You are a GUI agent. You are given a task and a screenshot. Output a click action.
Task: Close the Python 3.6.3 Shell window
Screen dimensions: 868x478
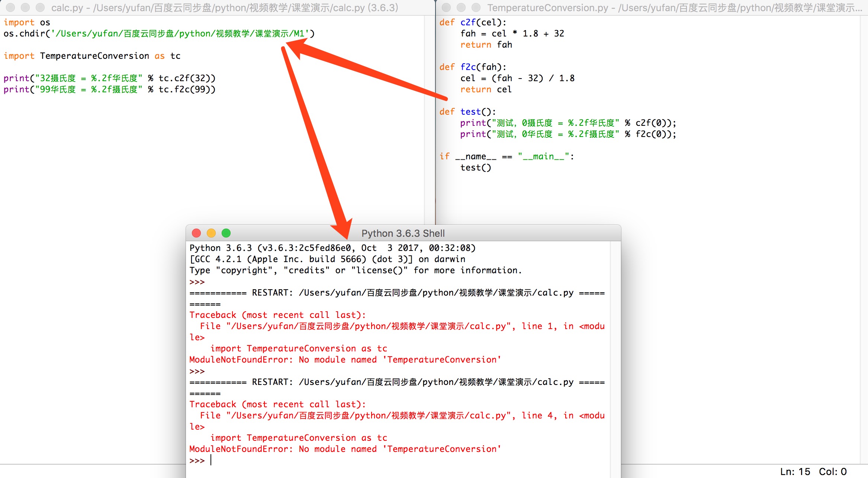point(196,233)
